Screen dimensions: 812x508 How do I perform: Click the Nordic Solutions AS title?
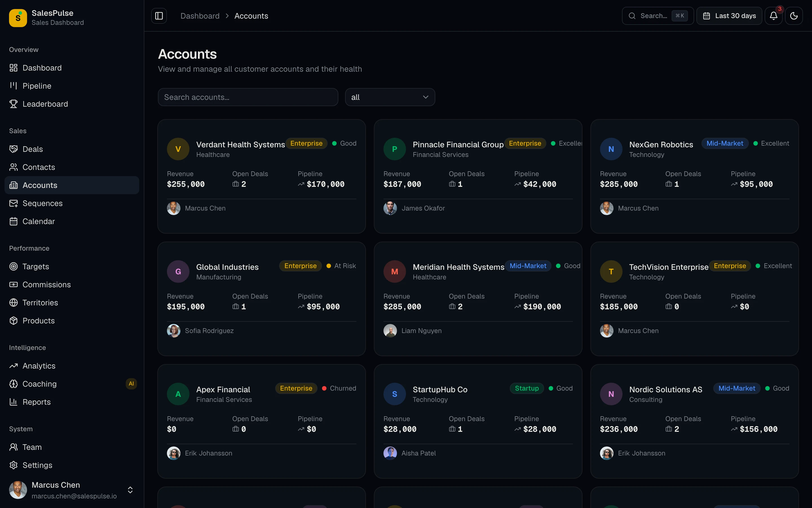coord(665,390)
